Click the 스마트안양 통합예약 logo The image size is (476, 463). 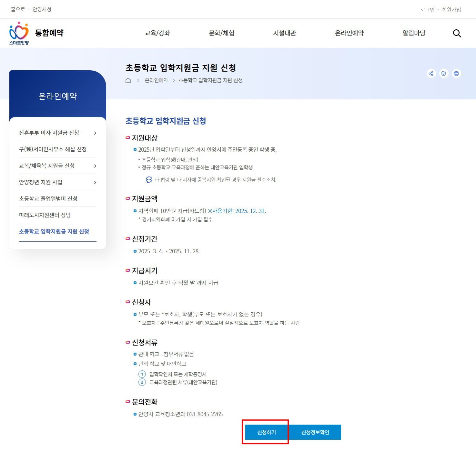point(36,33)
